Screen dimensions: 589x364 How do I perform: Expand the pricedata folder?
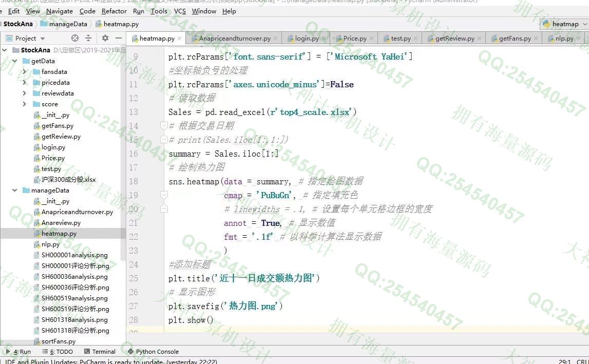[25, 83]
